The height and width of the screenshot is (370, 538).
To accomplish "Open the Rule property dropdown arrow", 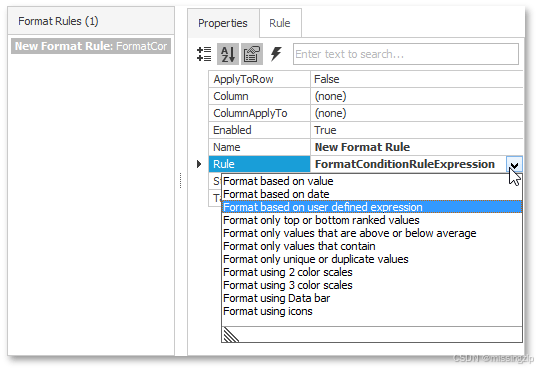I will click(x=514, y=164).
